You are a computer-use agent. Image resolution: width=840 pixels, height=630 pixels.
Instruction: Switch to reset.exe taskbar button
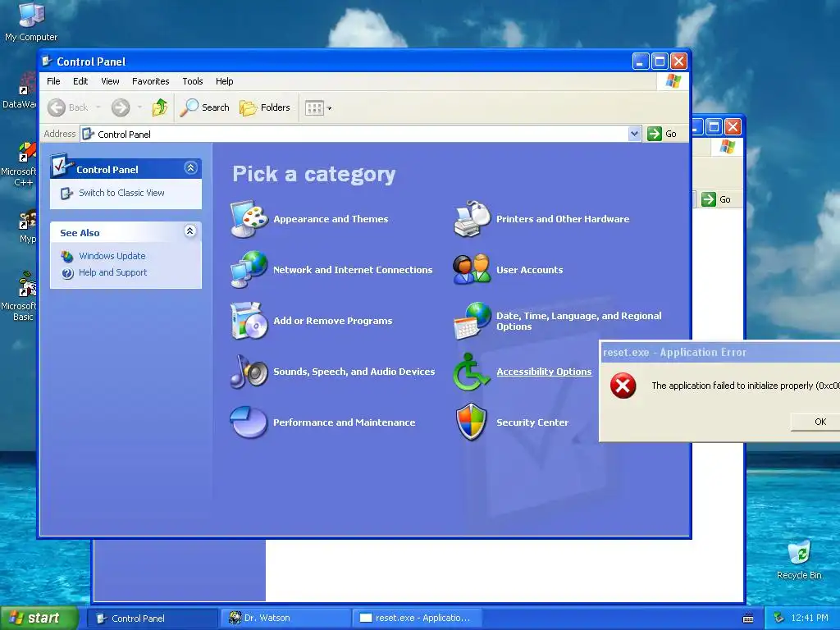point(418,619)
